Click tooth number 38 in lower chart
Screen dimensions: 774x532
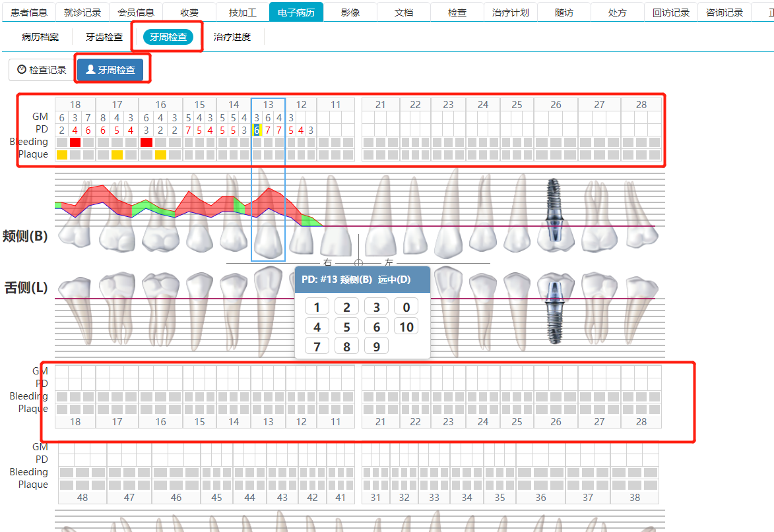(x=635, y=498)
